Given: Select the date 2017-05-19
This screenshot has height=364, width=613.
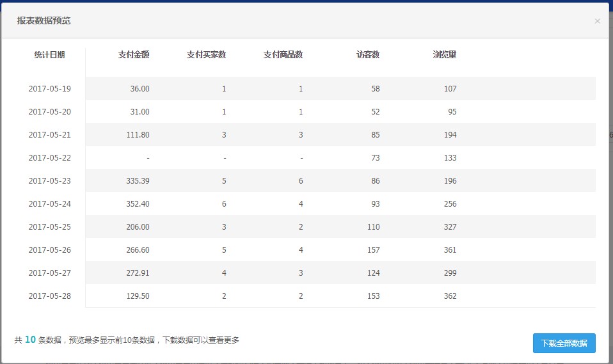Looking at the screenshot, I should click(50, 89).
